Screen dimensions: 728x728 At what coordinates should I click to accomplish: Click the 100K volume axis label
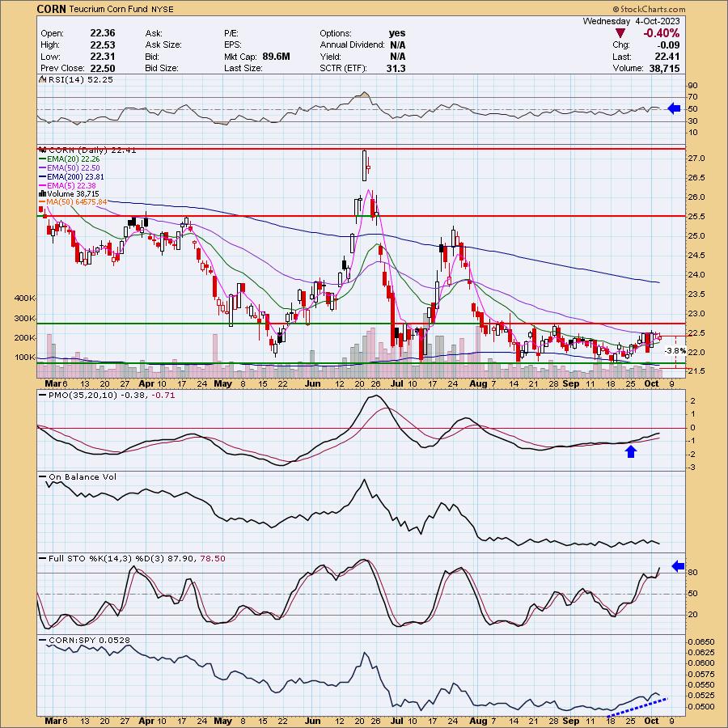pos(25,357)
